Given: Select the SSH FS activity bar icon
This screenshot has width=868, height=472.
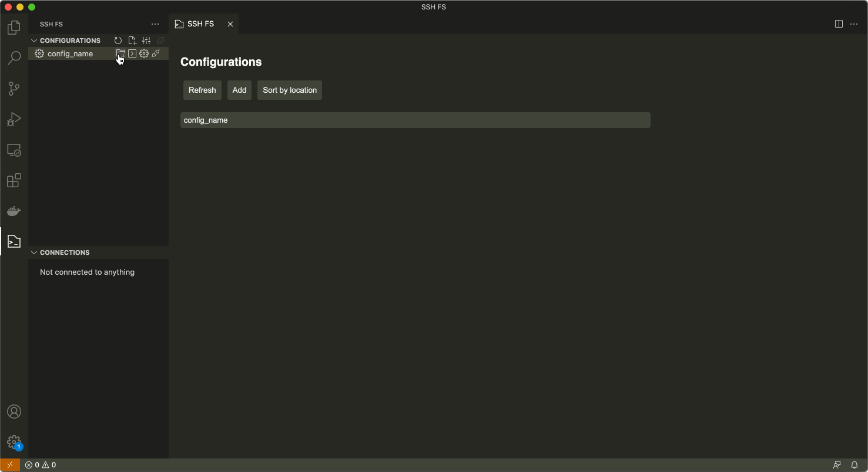Looking at the screenshot, I should 14,241.
